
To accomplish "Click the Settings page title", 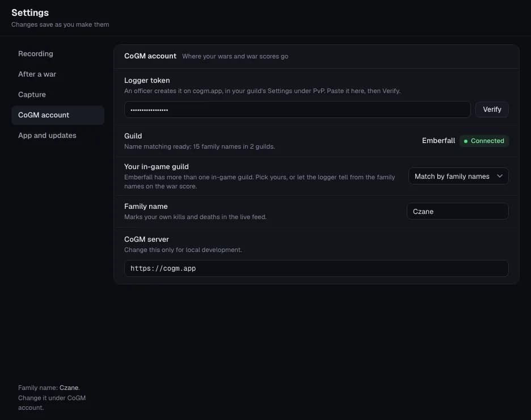I will coord(30,12).
